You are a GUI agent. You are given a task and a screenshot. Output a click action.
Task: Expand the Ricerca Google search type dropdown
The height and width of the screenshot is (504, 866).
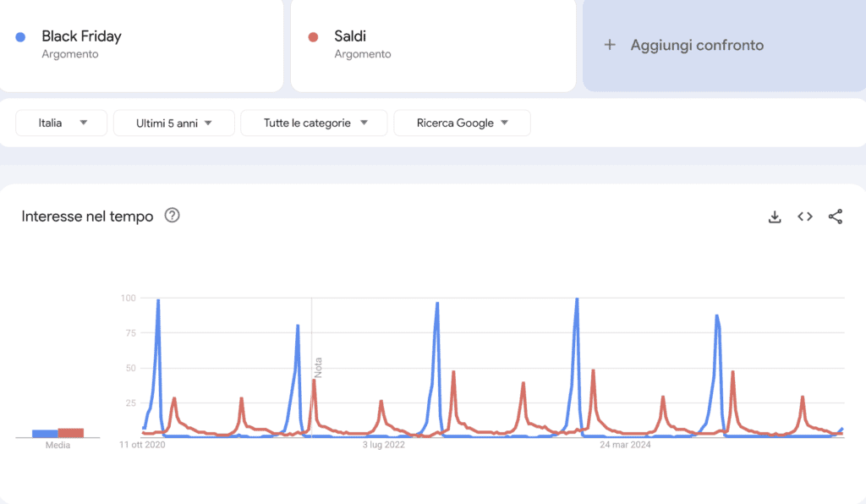pyautogui.click(x=462, y=123)
